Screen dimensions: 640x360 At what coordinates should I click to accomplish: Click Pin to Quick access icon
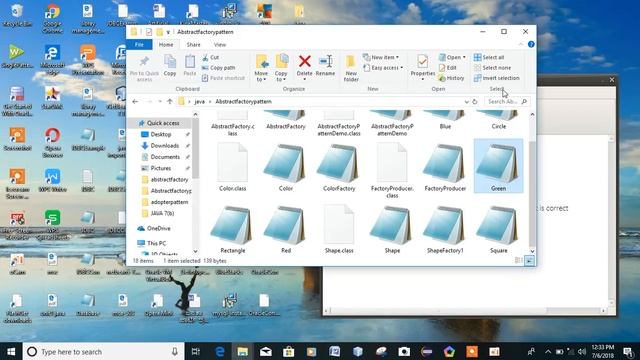[144, 62]
